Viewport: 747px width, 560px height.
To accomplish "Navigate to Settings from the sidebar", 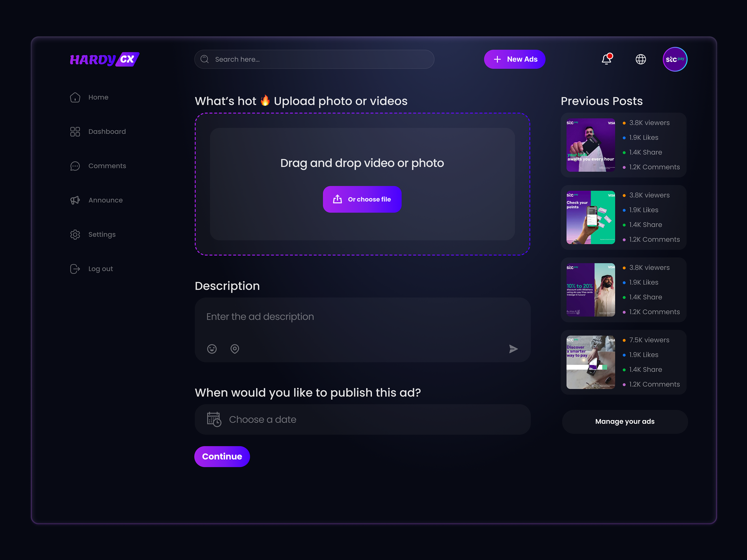I will pyautogui.click(x=102, y=234).
